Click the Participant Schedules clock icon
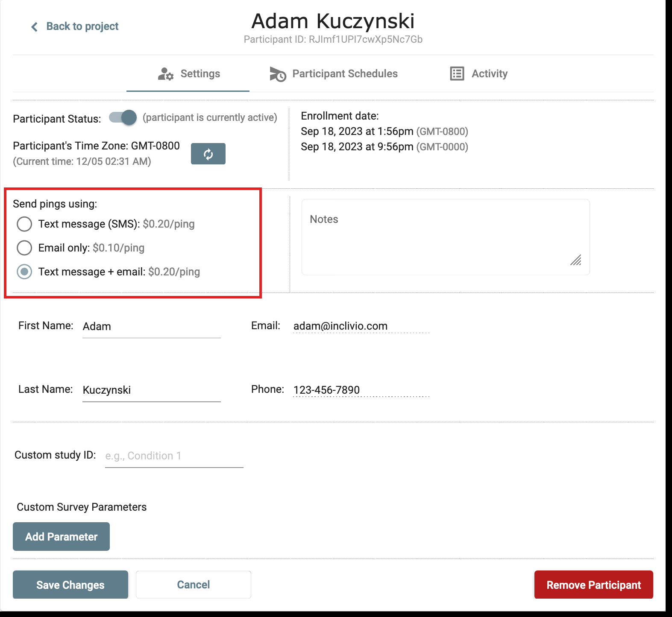This screenshot has height=617, width=672. (278, 74)
